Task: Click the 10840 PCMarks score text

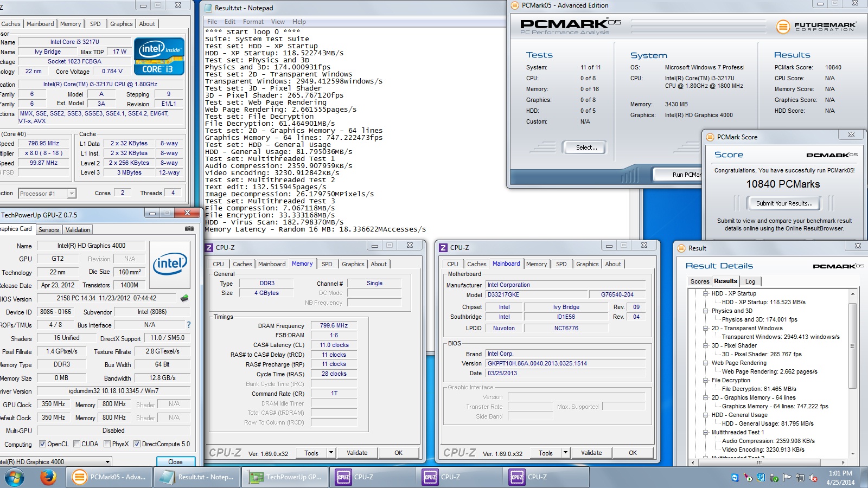Action: (783, 184)
